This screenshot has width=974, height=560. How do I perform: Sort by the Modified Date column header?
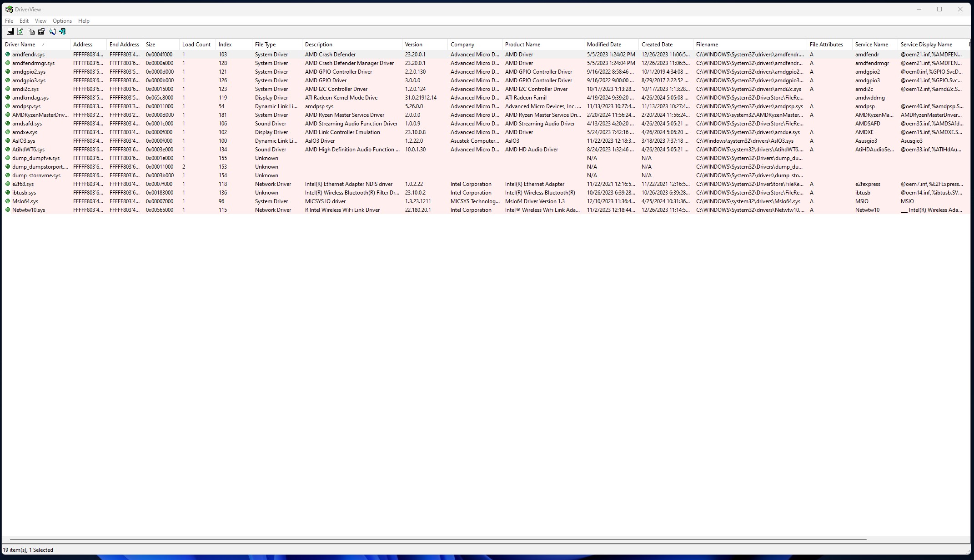(611, 45)
